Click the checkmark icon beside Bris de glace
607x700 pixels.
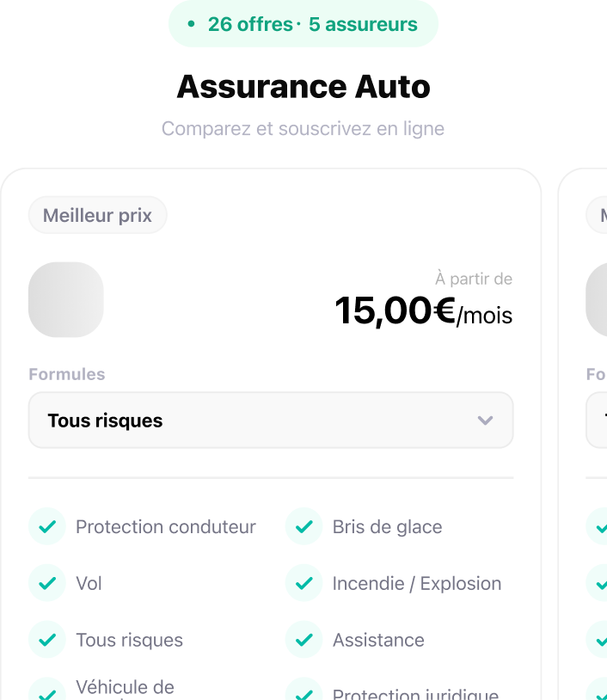303,527
